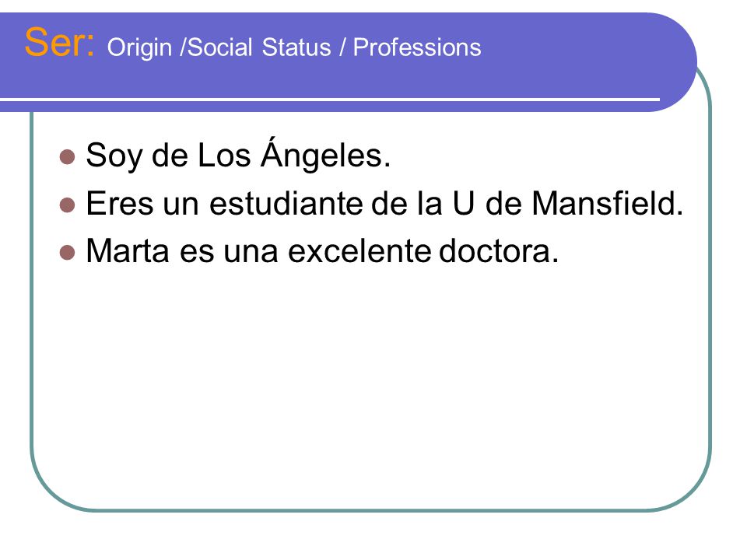Select "Professions" in the header
This screenshot has width=747, height=560.
click(x=417, y=47)
